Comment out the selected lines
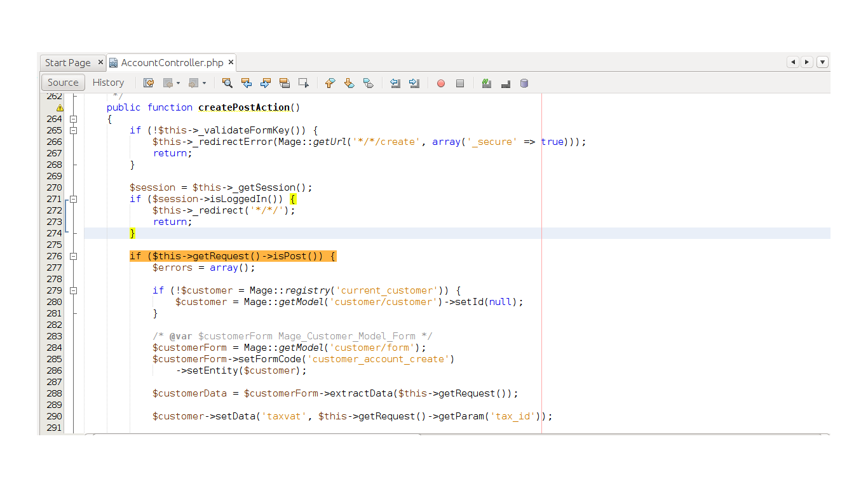The height and width of the screenshot is (488, 868). click(486, 83)
